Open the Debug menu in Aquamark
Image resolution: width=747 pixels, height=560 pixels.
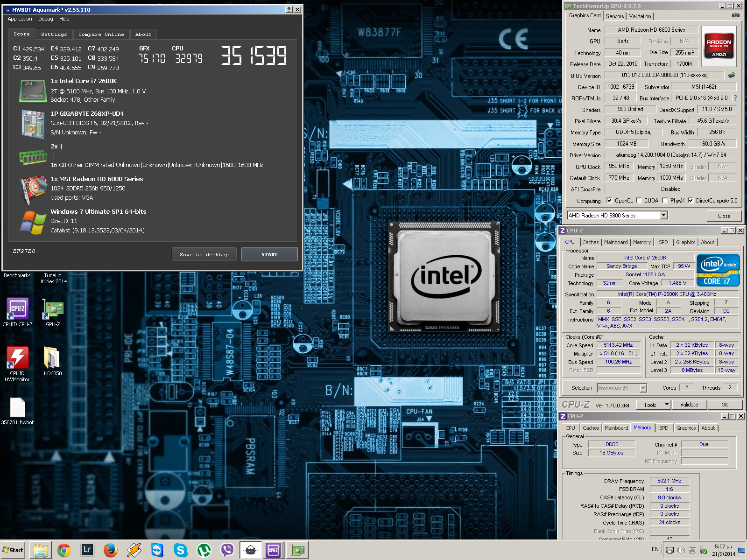46,19
